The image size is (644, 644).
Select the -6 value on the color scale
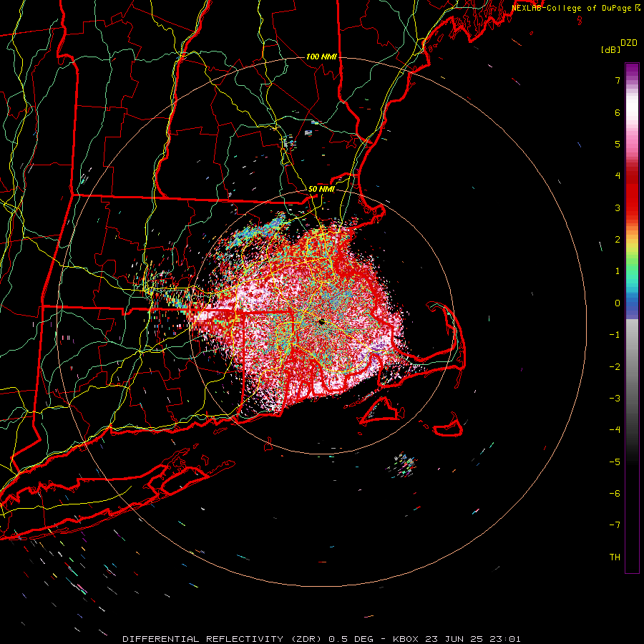pos(615,494)
